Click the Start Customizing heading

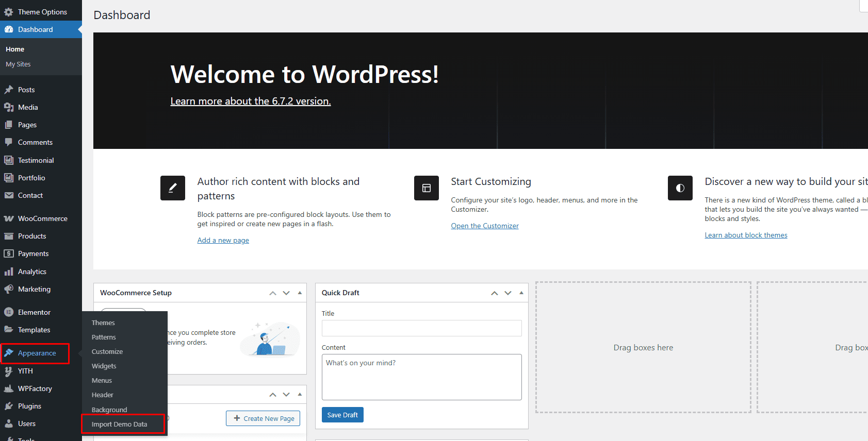pyautogui.click(x=491, y=181)
